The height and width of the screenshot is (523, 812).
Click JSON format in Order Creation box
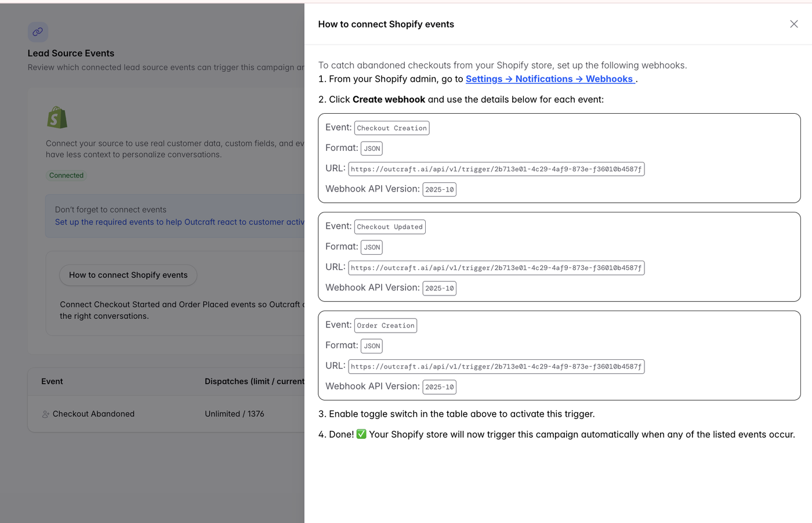click(x=372, y=345)
